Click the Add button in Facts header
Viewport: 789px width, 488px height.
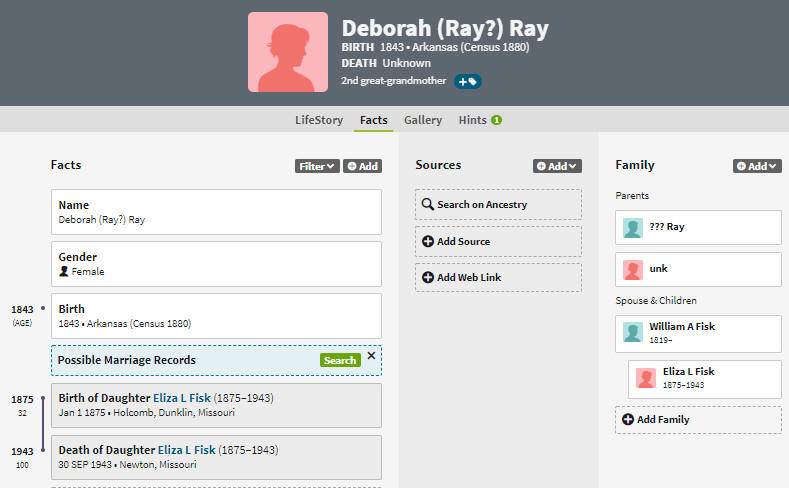click(362, 167)
